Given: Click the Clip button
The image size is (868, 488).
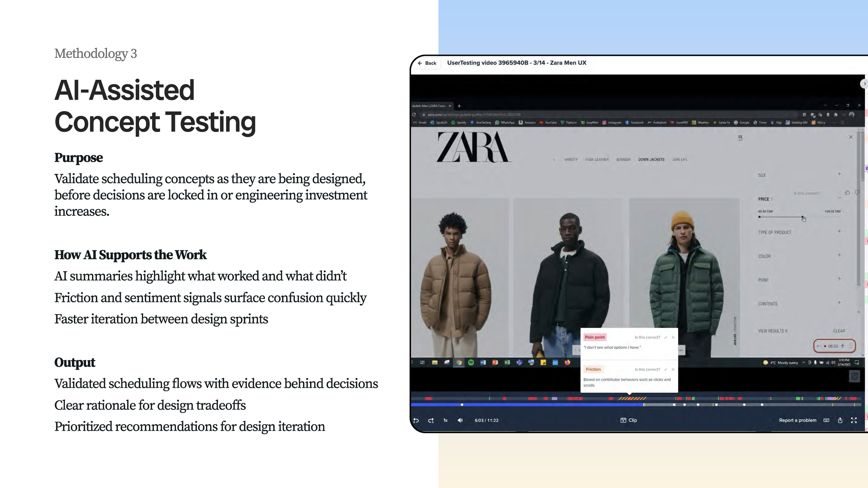Looking at the screenshot, I should 629,420.
